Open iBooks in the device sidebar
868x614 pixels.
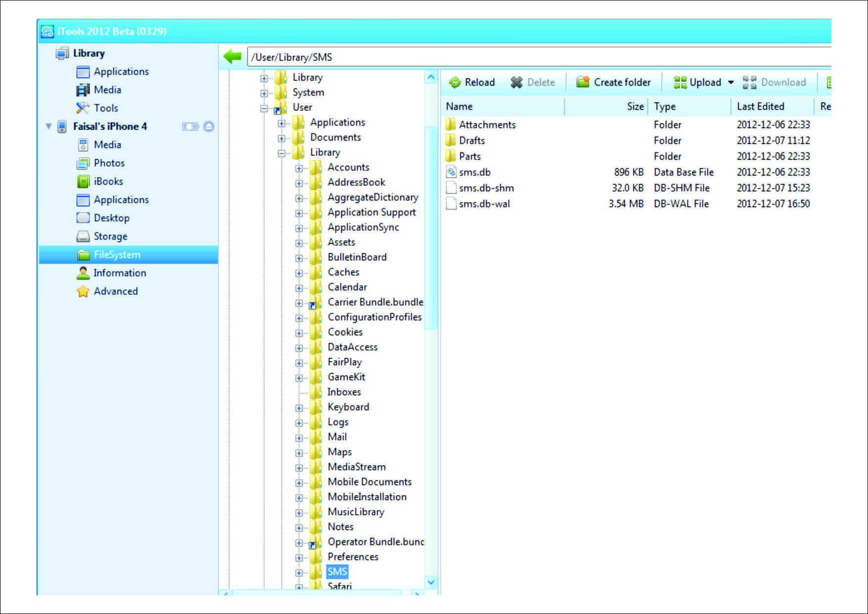click(108, 182)
